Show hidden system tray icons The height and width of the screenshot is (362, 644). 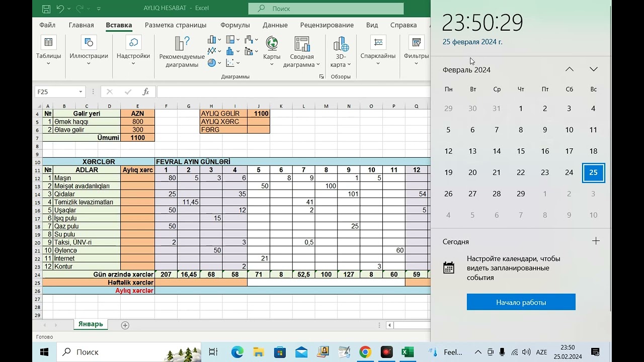coord(478,352)
